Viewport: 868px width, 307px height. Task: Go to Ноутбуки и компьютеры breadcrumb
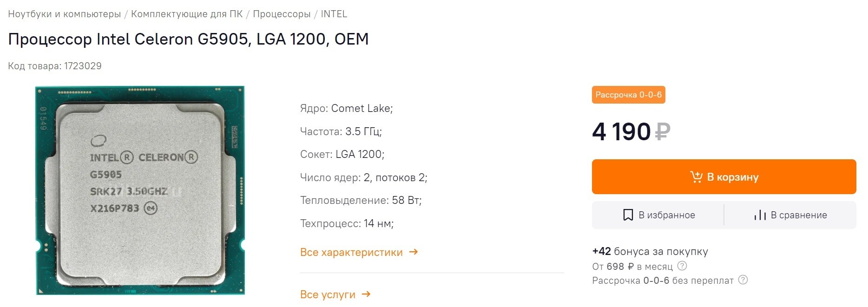65,14
